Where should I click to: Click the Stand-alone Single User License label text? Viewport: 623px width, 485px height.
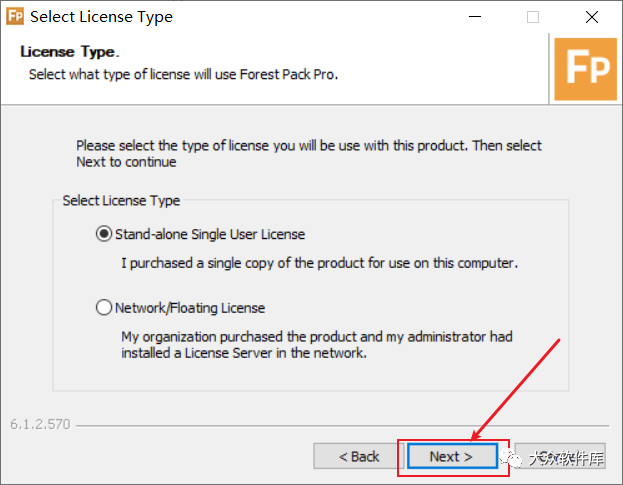pyautogui.click(x=210, y=234)
